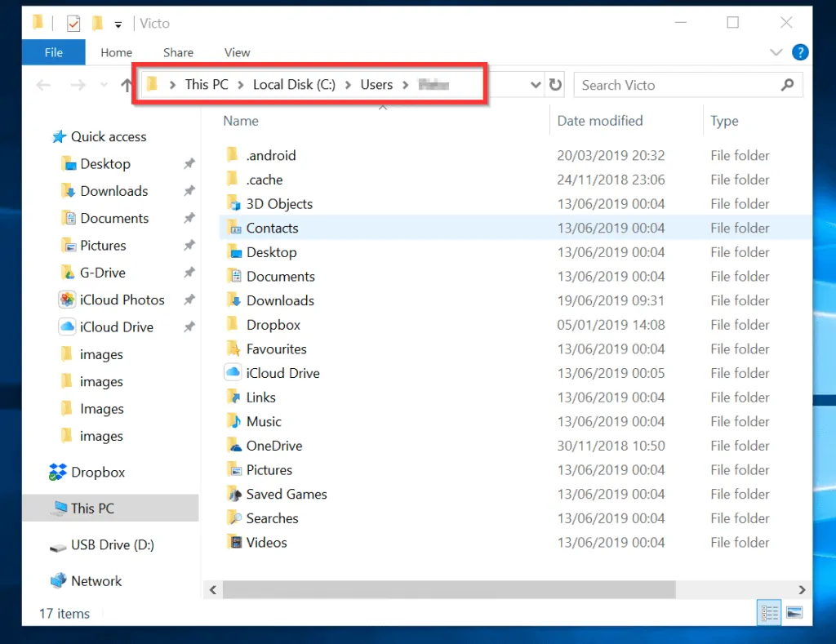Navigate up one level with the up-arrow icon
The width and height of the screenshot is (836, 644).
[x=127, y=84]
